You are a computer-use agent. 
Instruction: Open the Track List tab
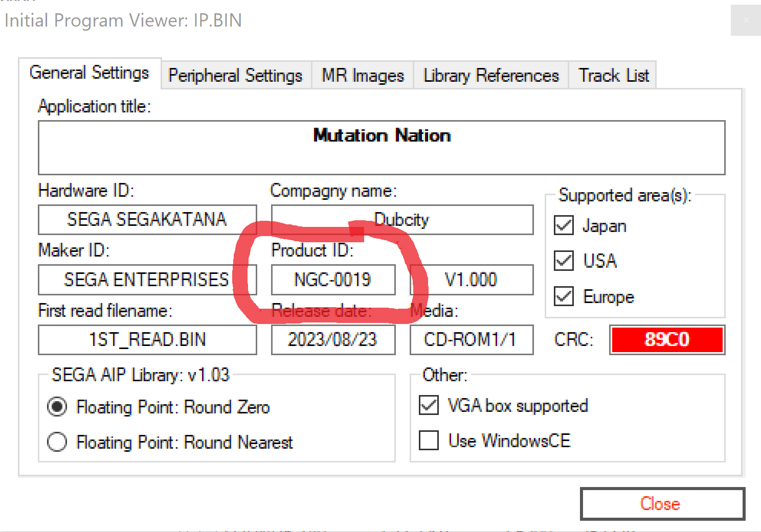coord(613,76)
